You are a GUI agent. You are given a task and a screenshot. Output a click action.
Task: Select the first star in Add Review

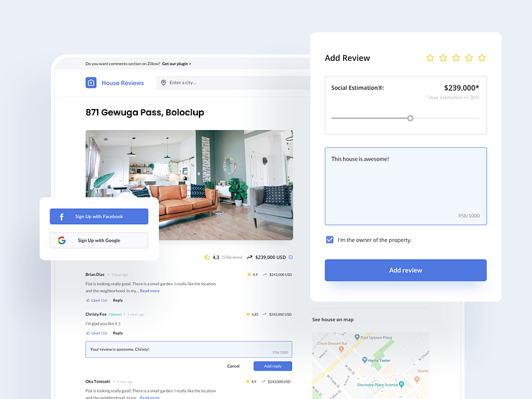pos(430,58)
